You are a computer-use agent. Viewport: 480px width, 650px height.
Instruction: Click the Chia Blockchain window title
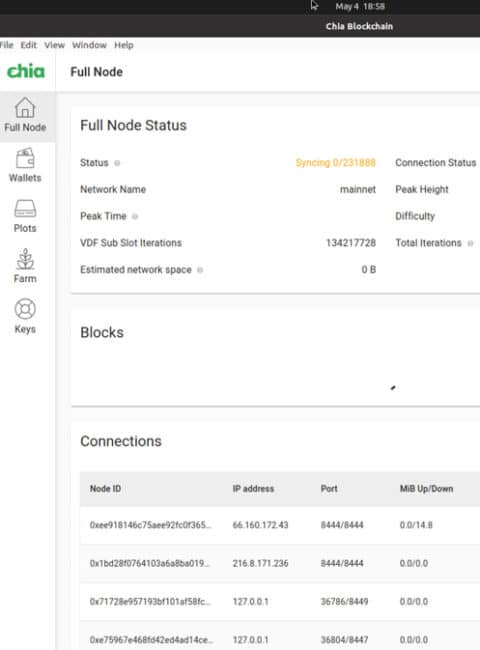point(359,26)
